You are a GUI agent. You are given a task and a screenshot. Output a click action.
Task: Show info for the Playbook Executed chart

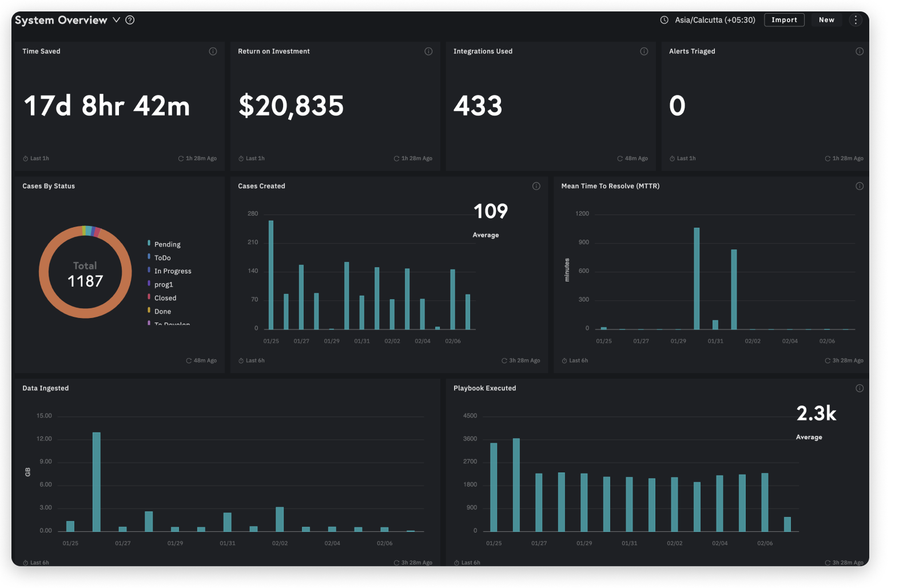click(x=860, y=388)
